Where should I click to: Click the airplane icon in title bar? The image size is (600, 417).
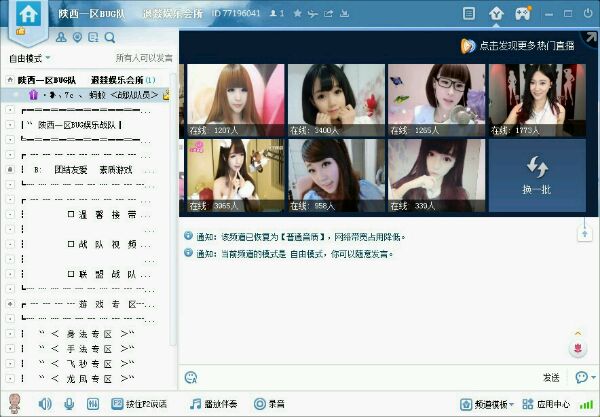tap(313, 14)
